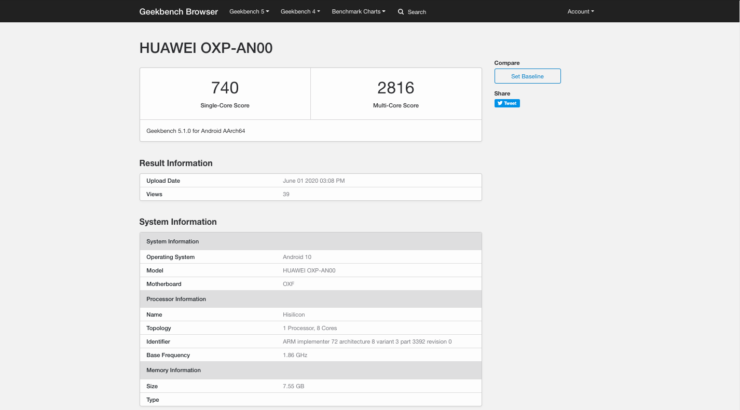Select the Multi-Core Score label
This screenshot has height=410, width=740.
pos(395,106)
